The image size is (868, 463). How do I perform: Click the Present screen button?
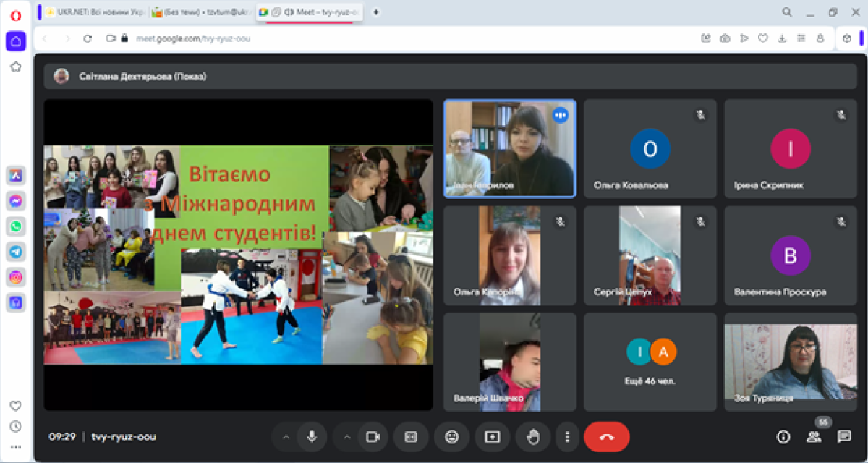point(493,437)
